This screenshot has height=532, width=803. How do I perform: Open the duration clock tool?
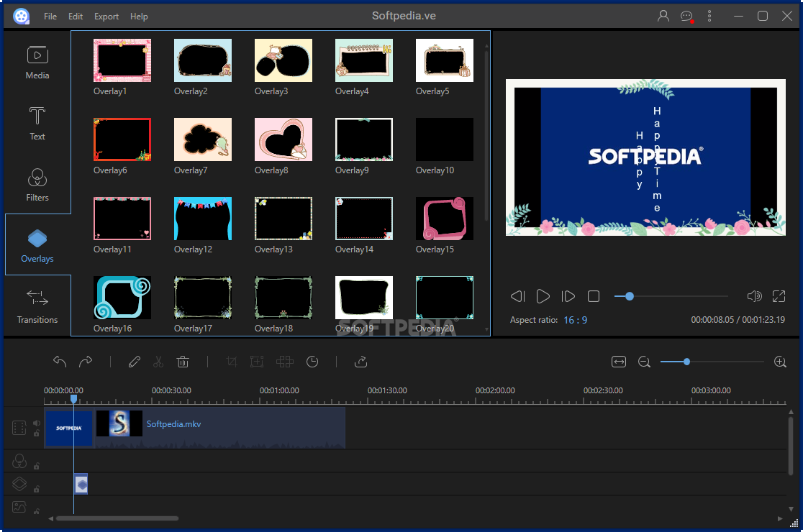pyautogui.click(x=312, y=362)
